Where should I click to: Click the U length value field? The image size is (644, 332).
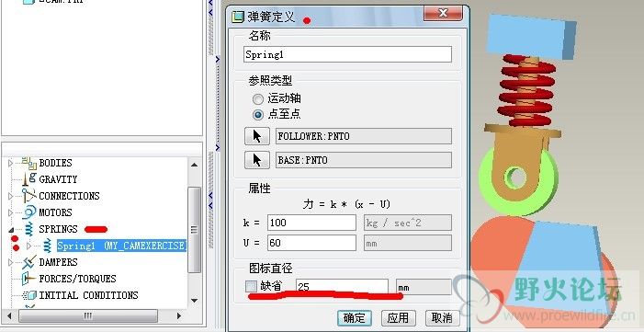point(311,243)
